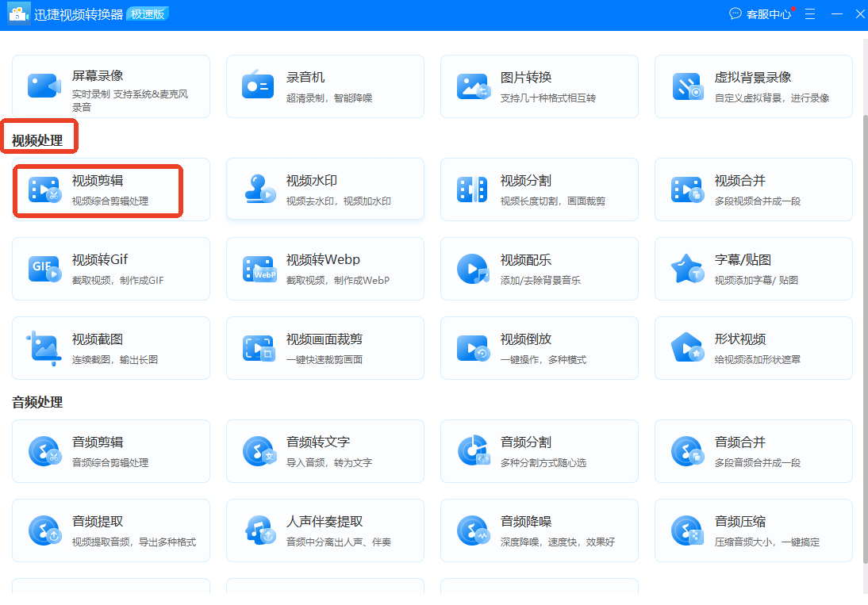Click the 音频提取 upload music icon

(x=45, y=530)
